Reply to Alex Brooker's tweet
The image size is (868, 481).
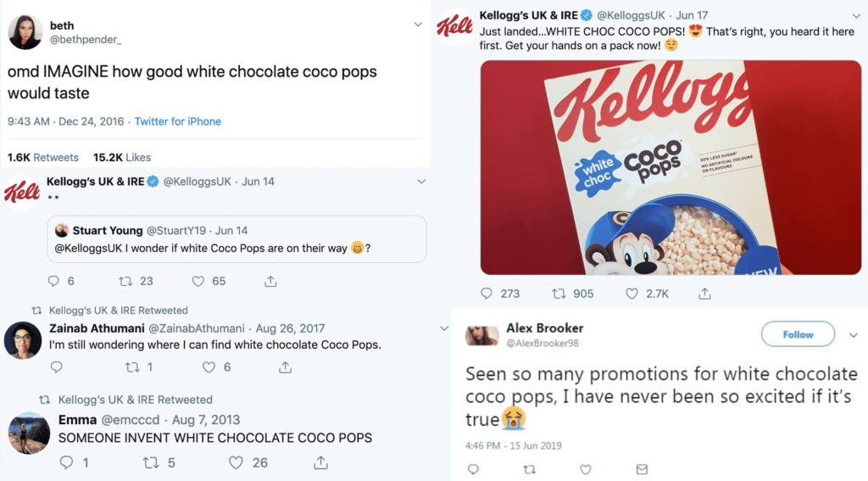474,469
